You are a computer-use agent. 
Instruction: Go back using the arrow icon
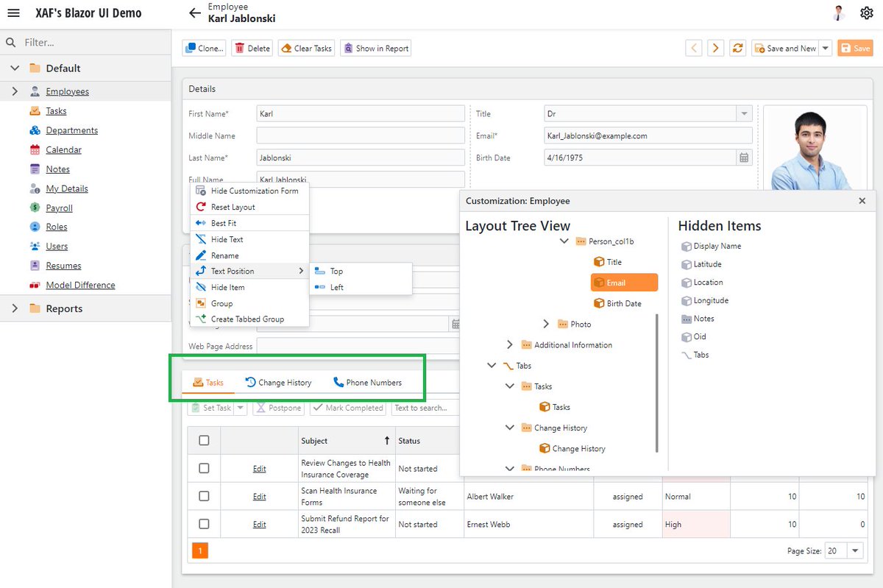(x=194, y=13)
